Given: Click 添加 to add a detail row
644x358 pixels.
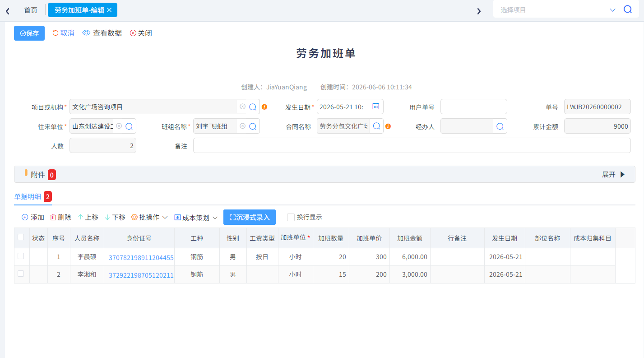Looking at the screenshot, I should [33, 218].
